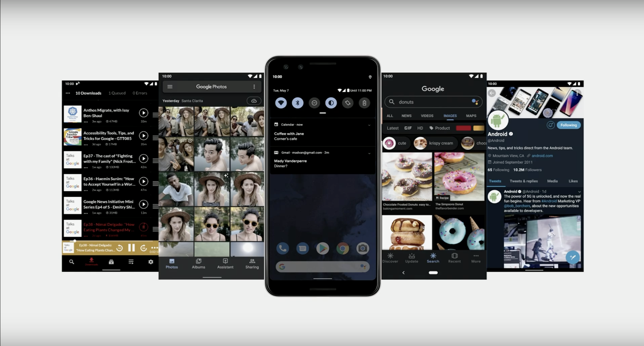
Task: Open Google Chrome from dock
Action: tap(343, 248)
